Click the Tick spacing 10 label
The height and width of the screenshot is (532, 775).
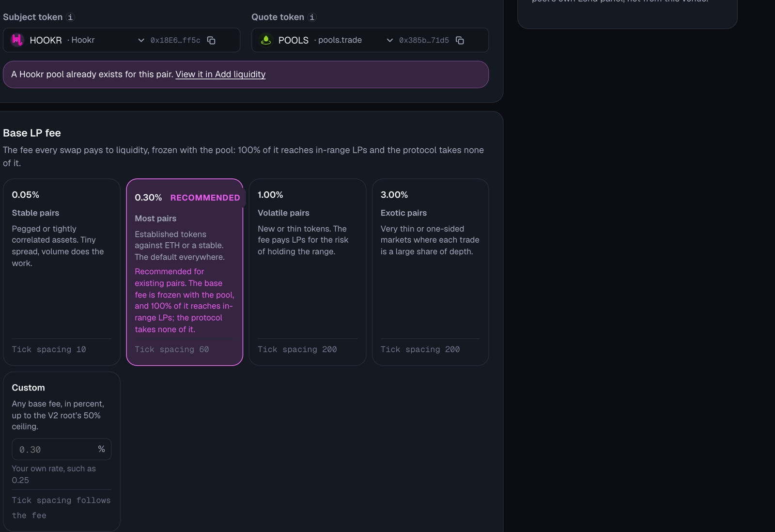pyautogui.click(x=49, y=349)
